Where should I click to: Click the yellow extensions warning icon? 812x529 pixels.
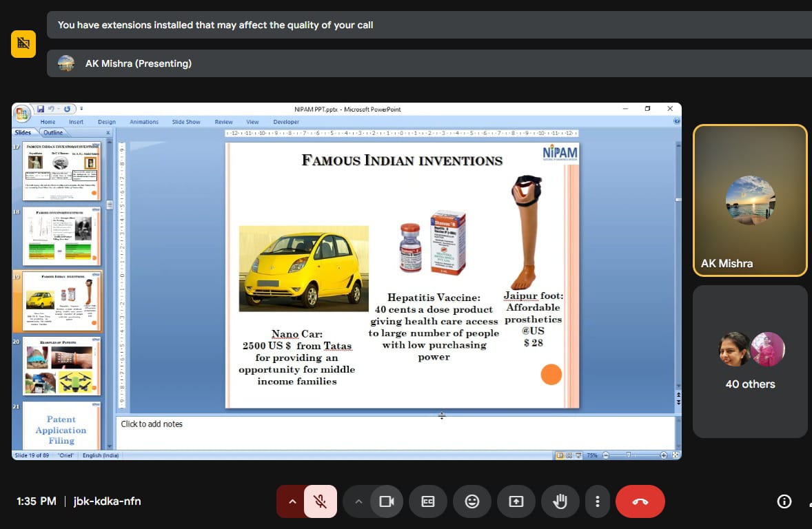coord(23,43)
